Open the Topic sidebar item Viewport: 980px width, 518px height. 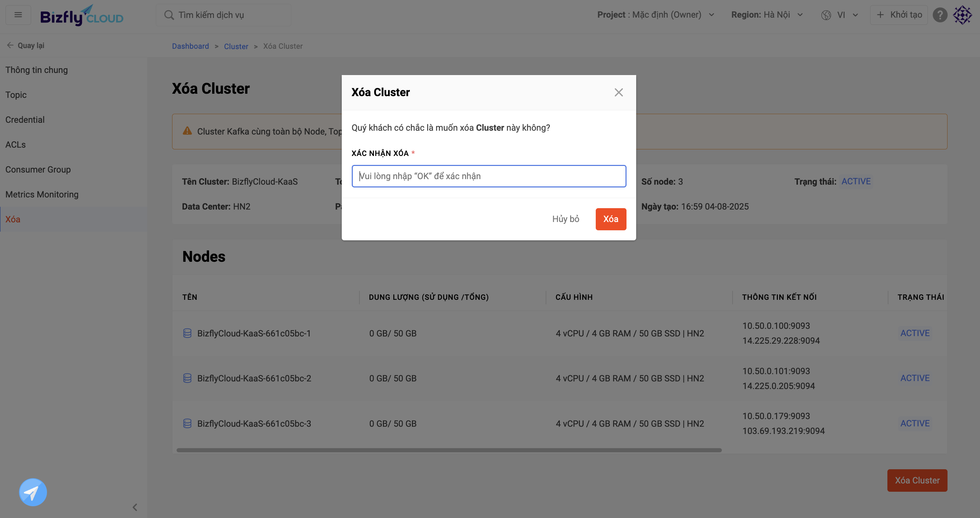pyautogui.click(x=16, y=95)
